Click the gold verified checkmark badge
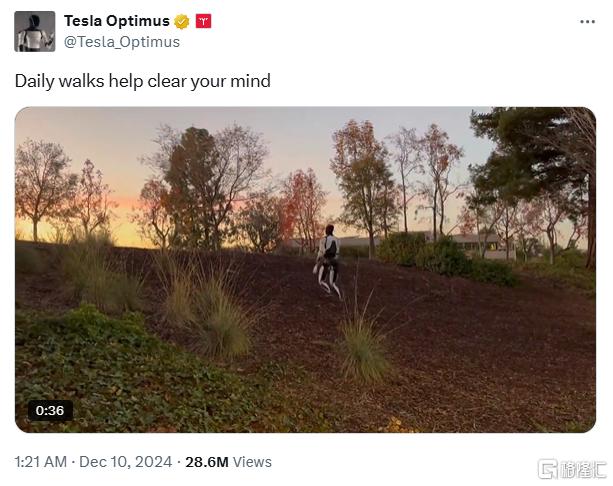The height and width of the screenshot is (486, 613). [182, 22]
